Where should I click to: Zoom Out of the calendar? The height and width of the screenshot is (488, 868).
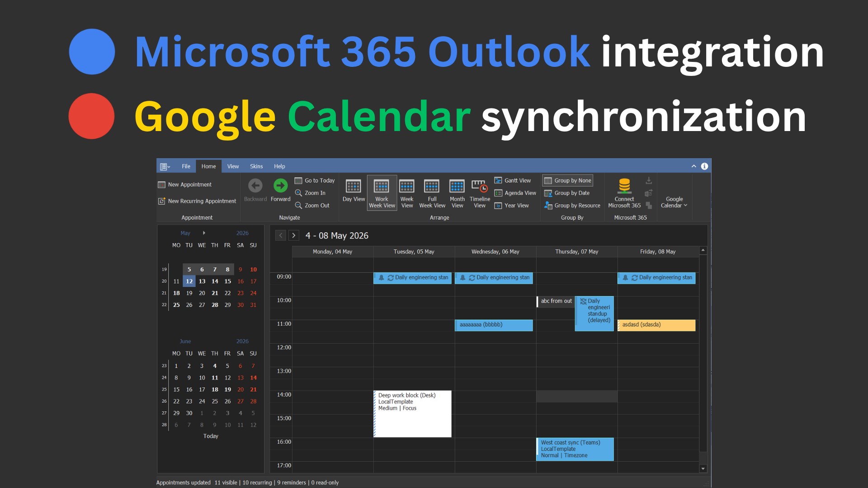[312, 205]
